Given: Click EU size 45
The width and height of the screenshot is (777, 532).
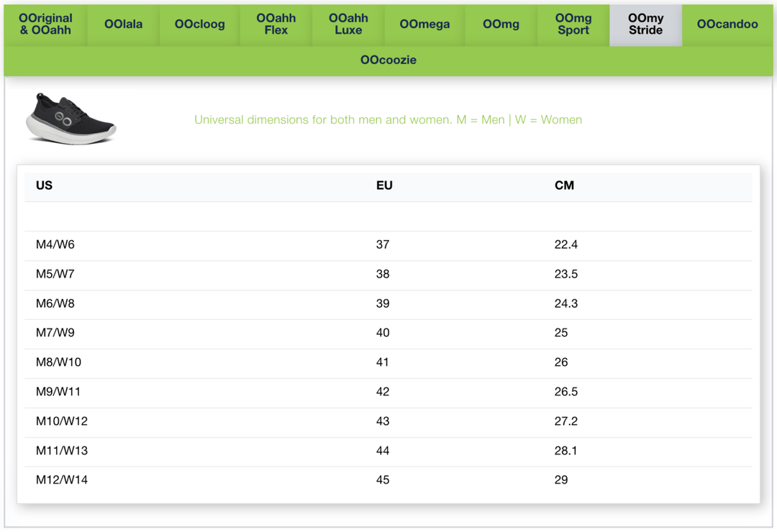Looking at the screenshot, I should 383,480.
